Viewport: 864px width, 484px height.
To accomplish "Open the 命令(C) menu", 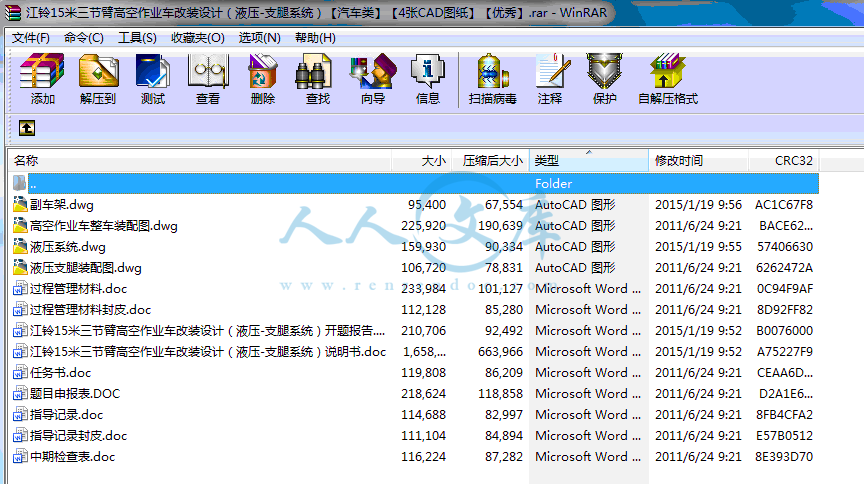I will 84,37.
